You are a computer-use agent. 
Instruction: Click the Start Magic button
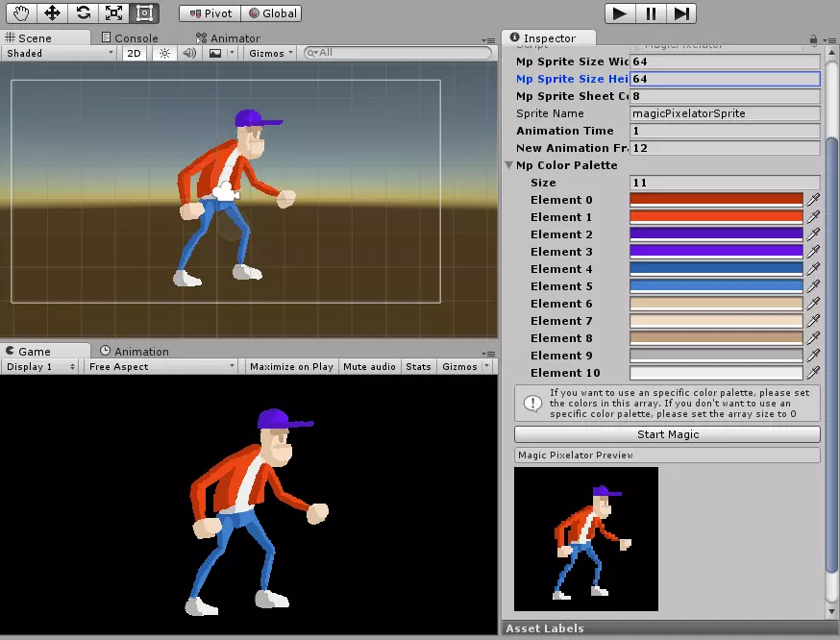coord(667,434)
